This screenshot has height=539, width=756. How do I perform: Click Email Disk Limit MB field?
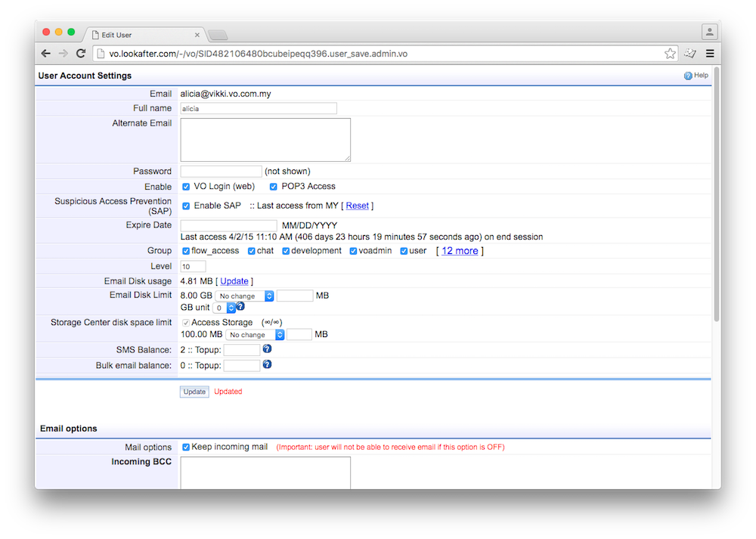click(x=295, y=296)
